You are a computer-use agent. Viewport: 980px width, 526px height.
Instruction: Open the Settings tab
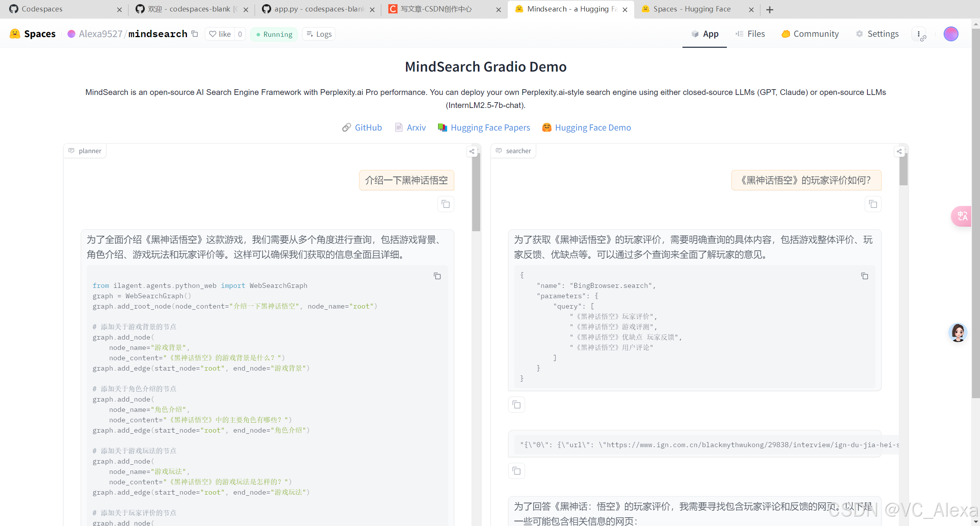877,34
